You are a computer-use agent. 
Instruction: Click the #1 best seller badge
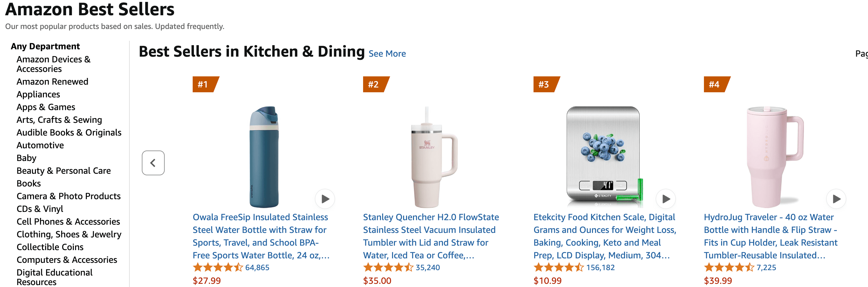tap(204, 84)
